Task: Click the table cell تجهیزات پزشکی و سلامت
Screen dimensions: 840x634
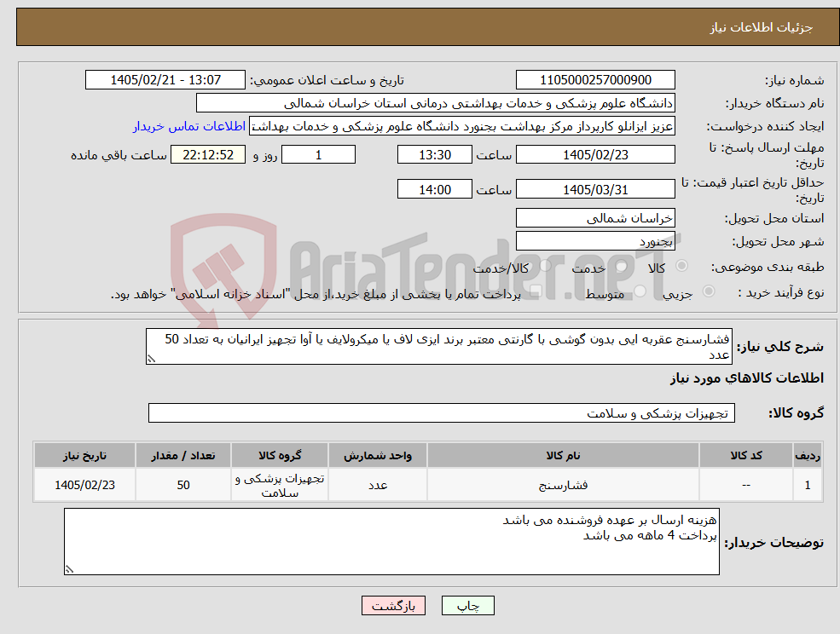Action: (x=280, y=485)
